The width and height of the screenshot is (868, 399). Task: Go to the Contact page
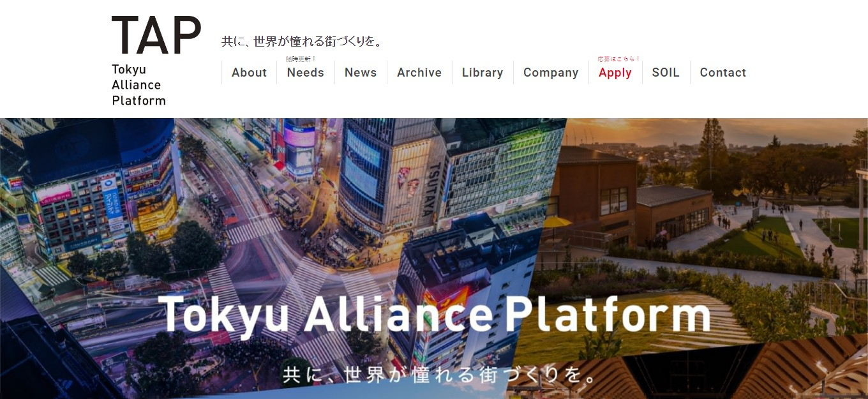coord(723,73)
